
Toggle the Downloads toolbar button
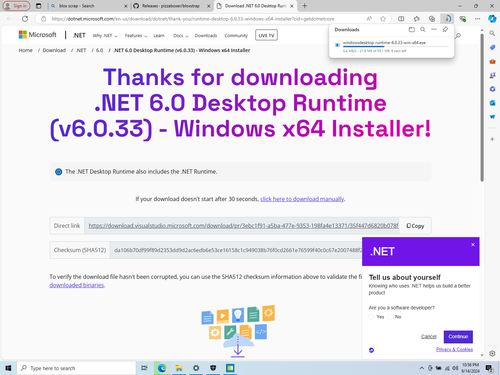click(x=447, y=19)
